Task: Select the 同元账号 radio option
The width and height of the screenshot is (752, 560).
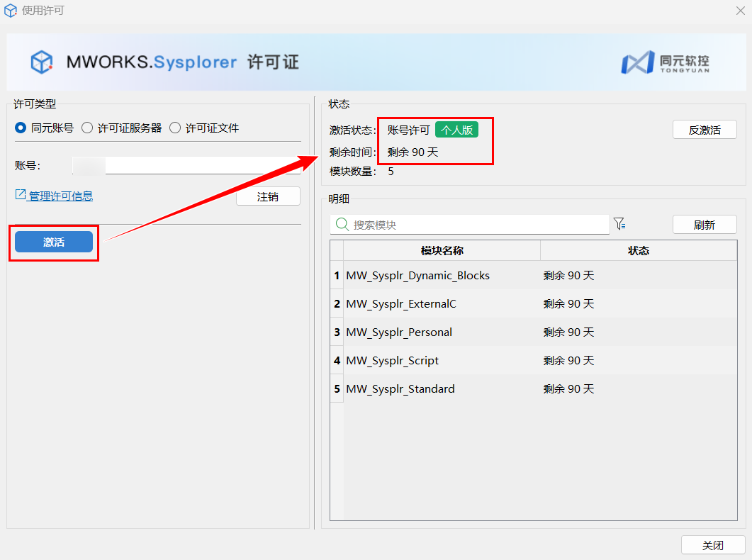Action: tap(21, 128)
